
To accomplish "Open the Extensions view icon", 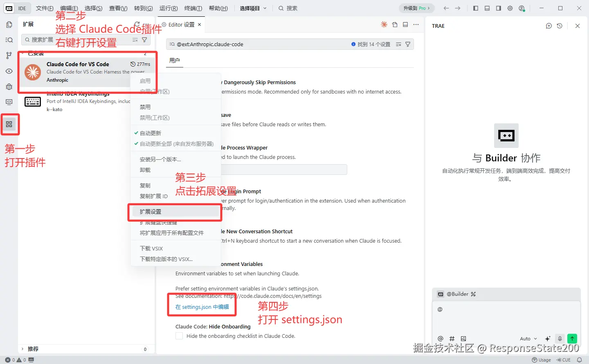I will pos(9,124).
